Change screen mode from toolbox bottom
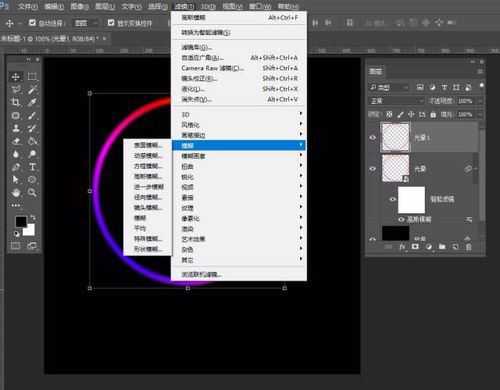 pos(32,246)
